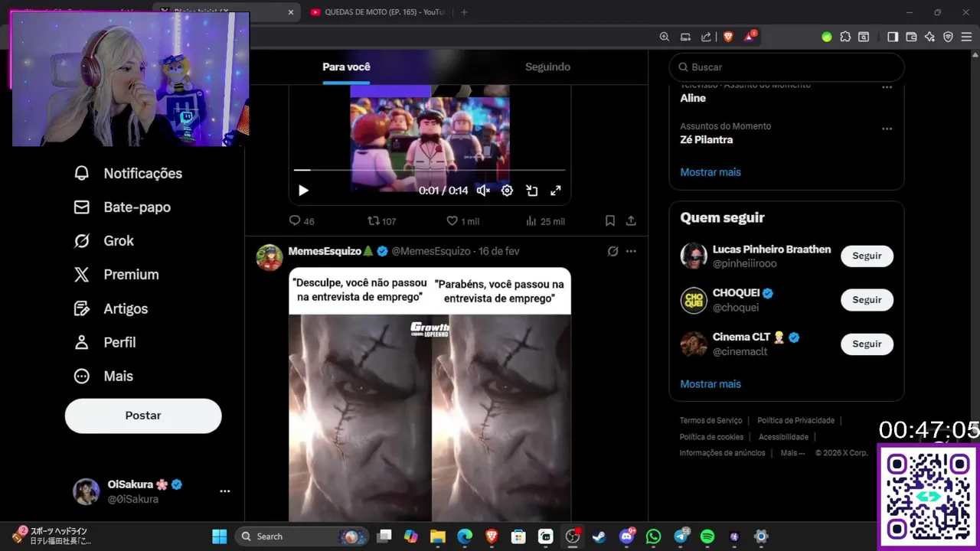Switch to QUEDAS DE MOTO YouTube tab
The image size is (980, 551).
click(x=377, y=12)
